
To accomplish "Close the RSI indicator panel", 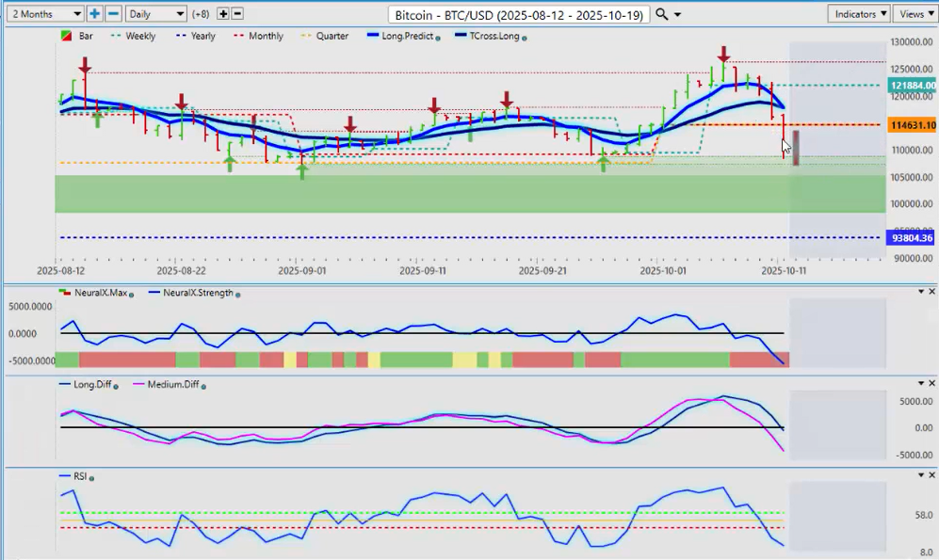I will coord(931,475).
